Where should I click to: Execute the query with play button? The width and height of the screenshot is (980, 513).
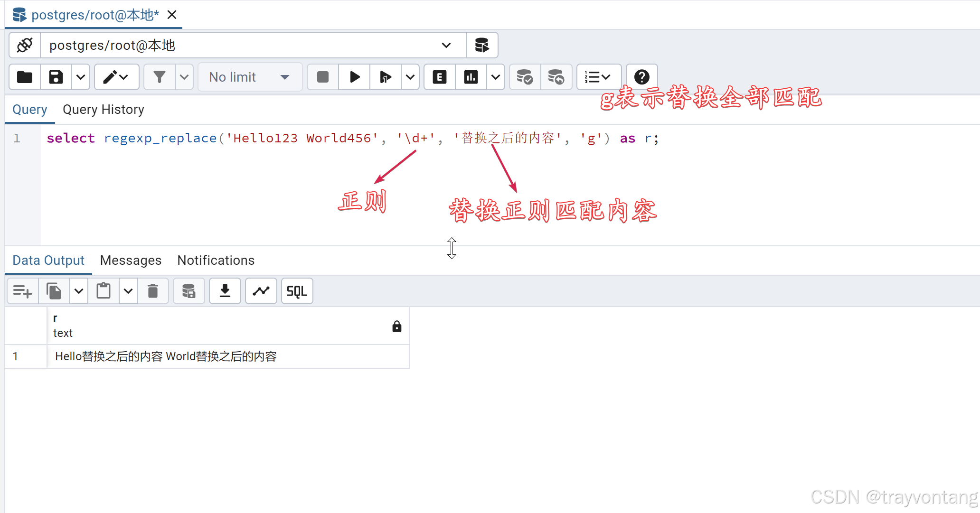(x=354, y=77)
